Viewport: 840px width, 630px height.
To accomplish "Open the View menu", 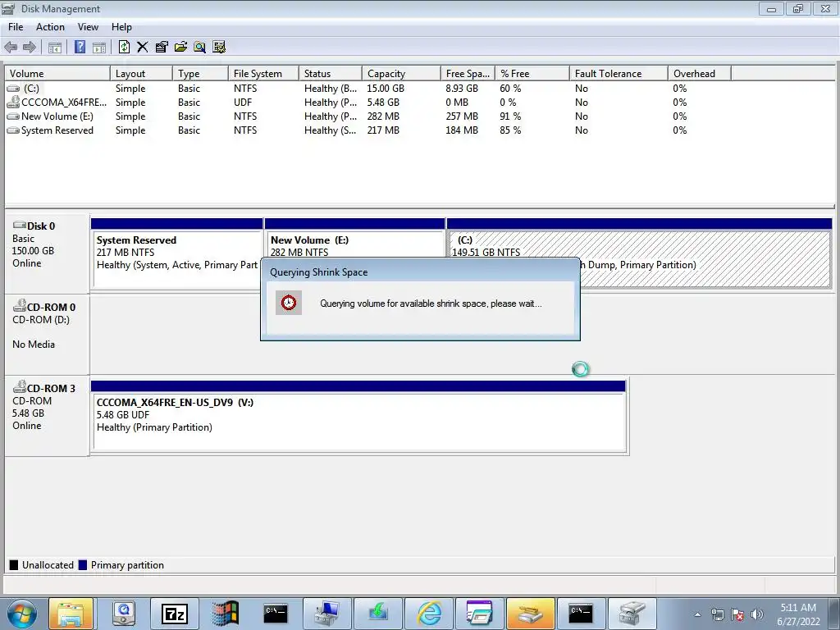I will 88,27.
